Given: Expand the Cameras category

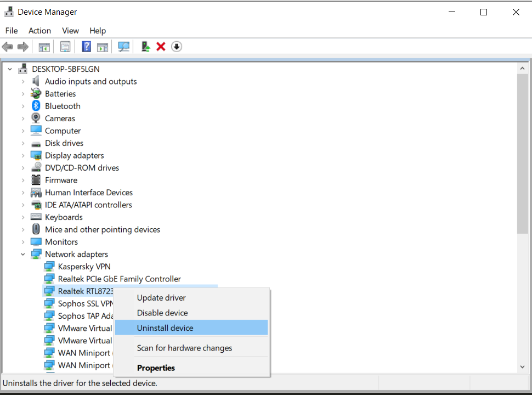Looking at the screenshot, I should 22,119.
